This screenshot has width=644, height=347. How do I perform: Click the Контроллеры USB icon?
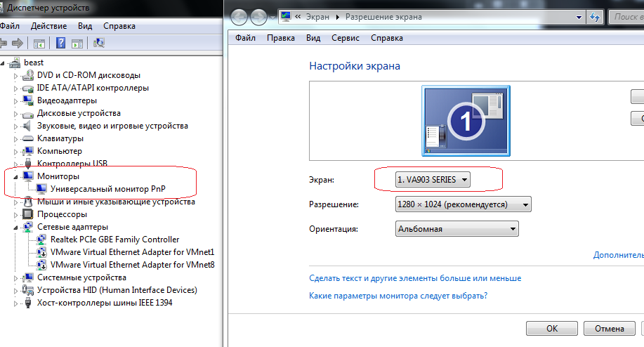[28, 164]
